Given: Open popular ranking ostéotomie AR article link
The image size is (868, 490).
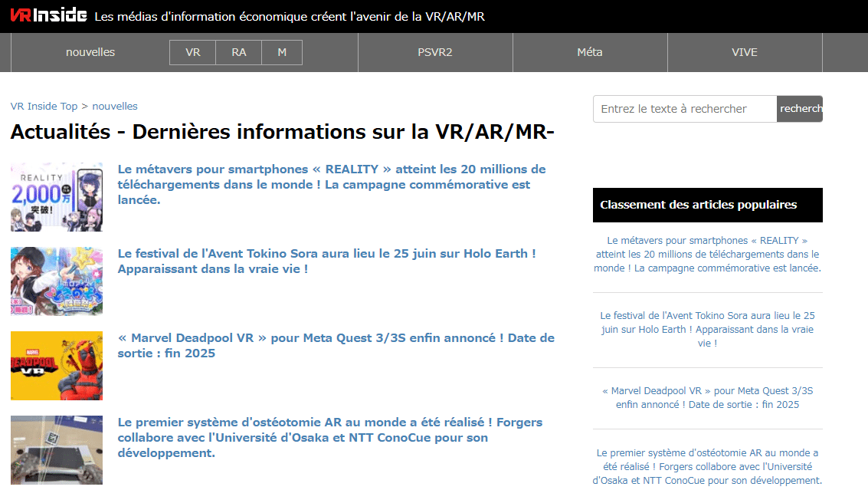Looking at the screenshot, I should (x=707, y=467).
